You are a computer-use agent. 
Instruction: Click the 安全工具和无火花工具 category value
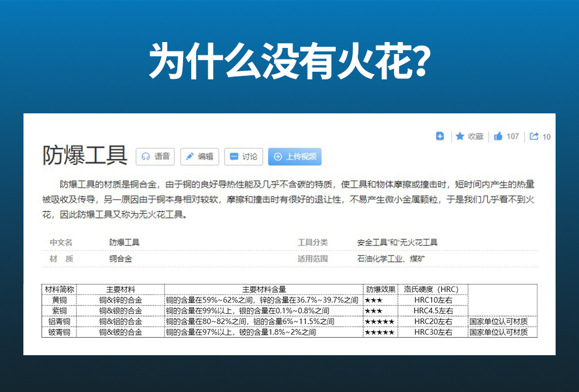(x=397, y=242)
